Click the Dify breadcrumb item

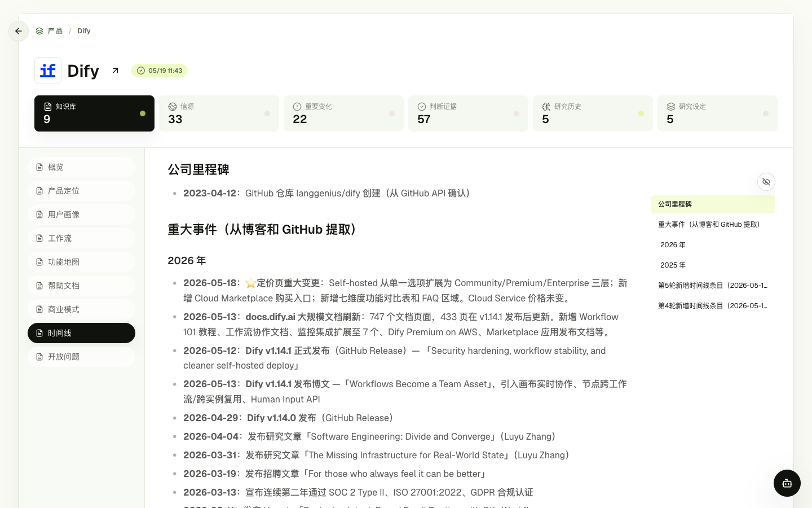pos(84,31)
